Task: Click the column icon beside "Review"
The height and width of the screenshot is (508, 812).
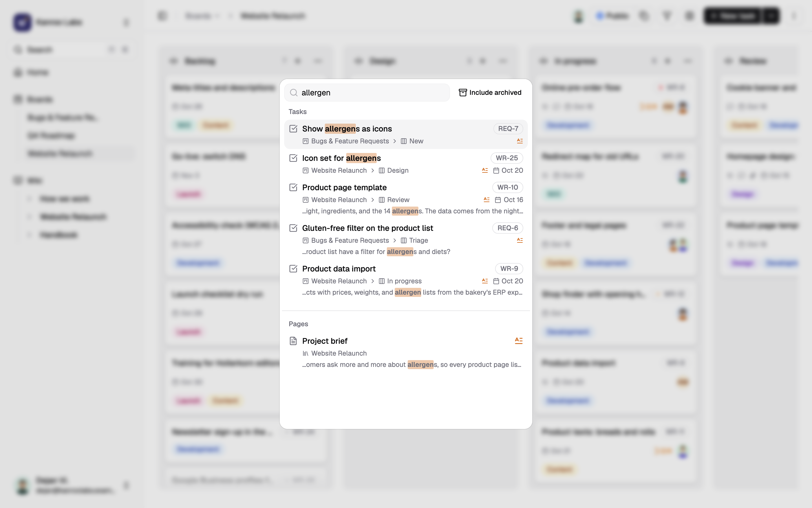Action: [x=381, y=200]
